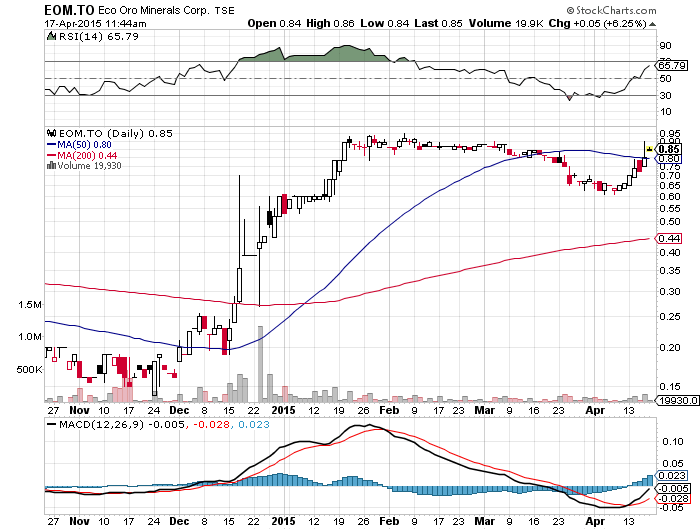Screen dimensions: 700x530
Task: Click the tallest gray volume bar in late December
Action: 260,364
